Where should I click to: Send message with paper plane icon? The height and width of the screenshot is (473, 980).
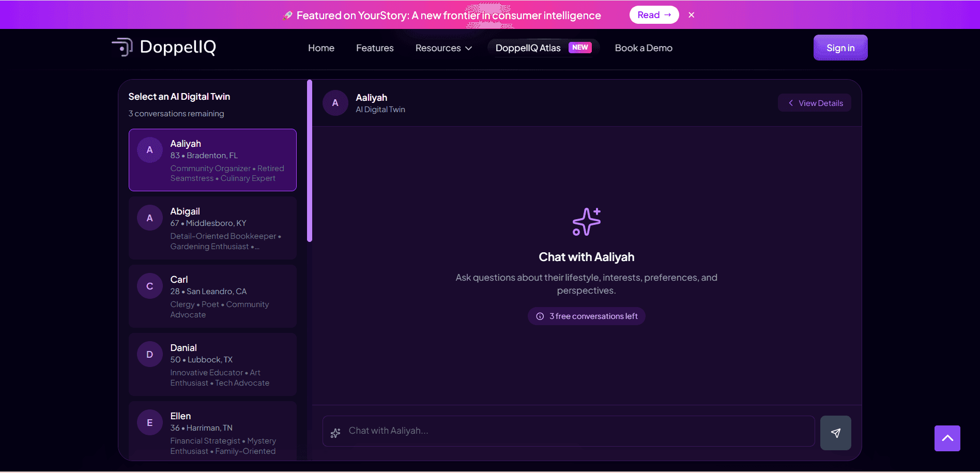(x=835, y=433)
